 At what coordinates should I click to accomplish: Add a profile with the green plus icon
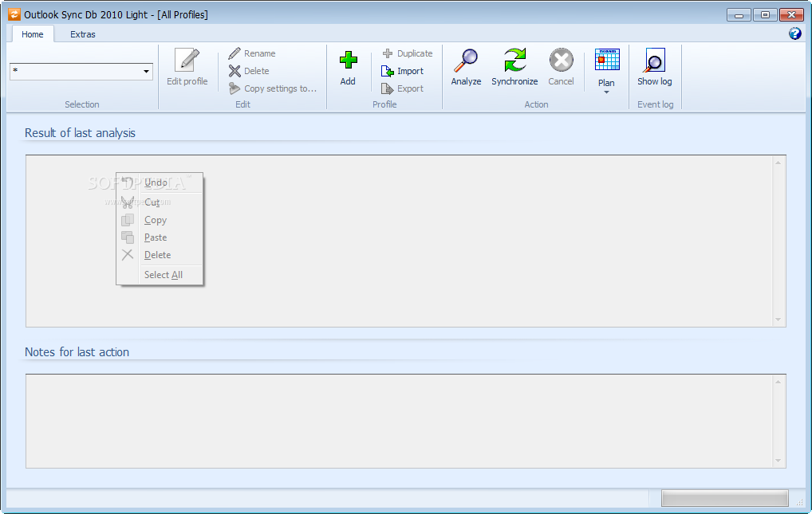pyautogui.click(x=348, y=60)
